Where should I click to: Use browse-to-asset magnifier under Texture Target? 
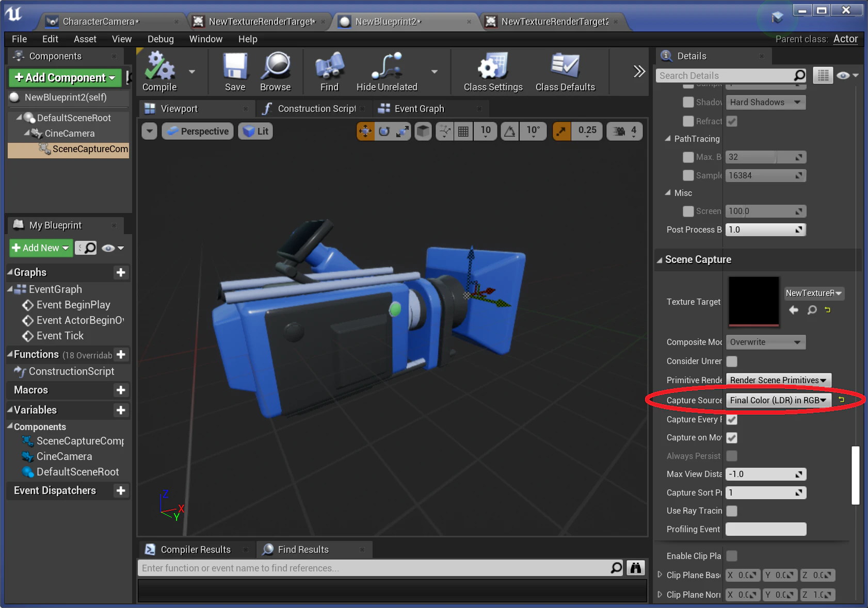click(812, 310)
